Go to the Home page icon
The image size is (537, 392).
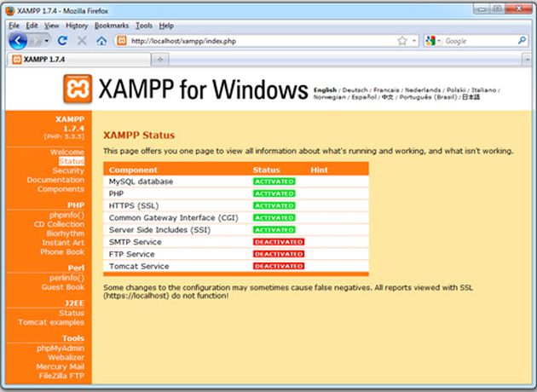point(101,41)
